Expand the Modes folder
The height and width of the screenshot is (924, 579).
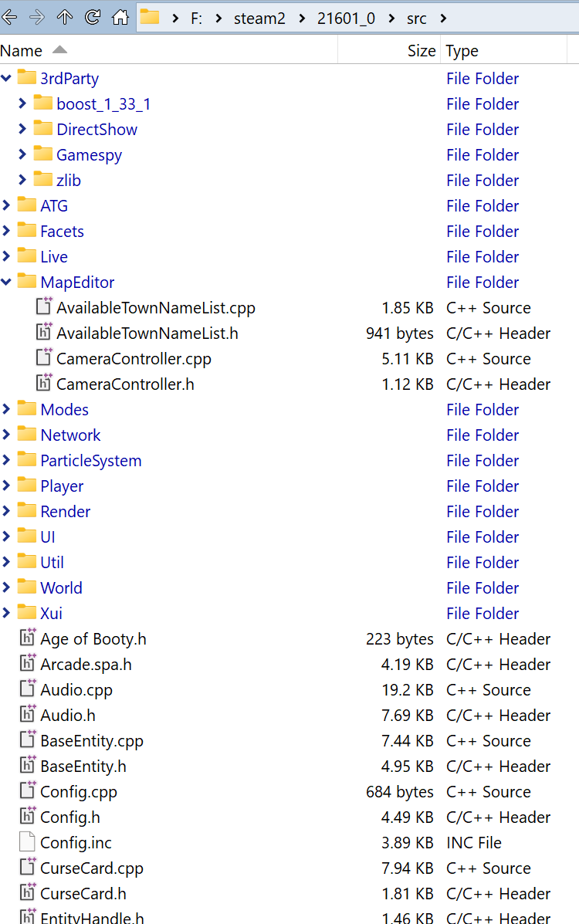click(6, 409)
